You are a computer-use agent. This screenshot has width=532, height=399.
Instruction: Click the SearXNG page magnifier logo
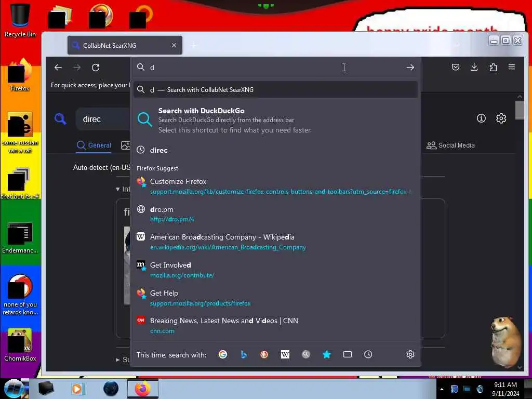[x=60, y=119]
